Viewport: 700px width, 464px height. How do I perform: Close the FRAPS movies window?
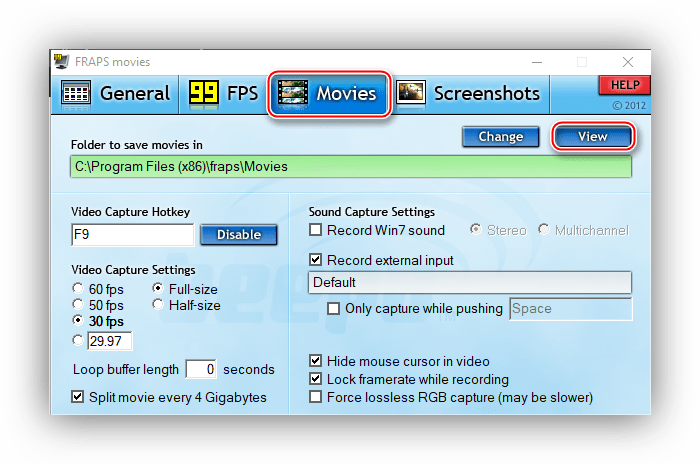click(628, 62)
